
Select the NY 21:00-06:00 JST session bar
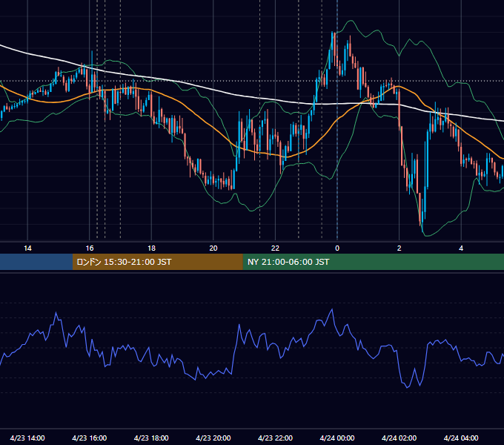(x=373, y=262)
